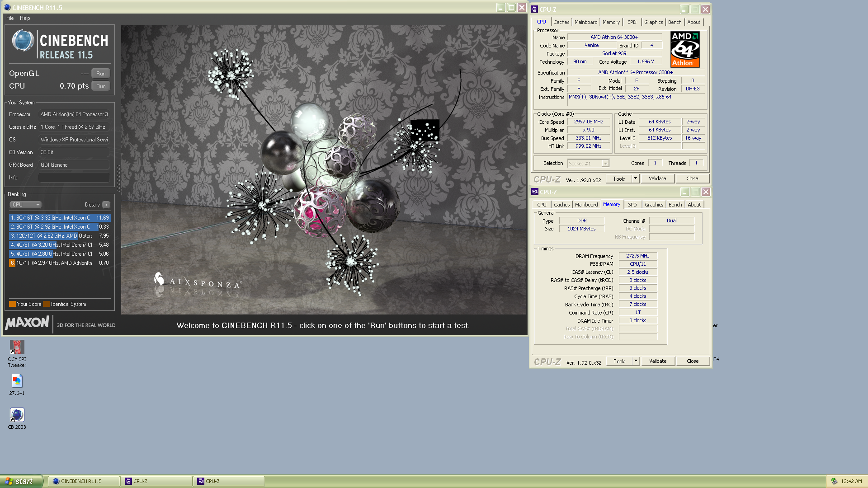Viewport: 868px width, 488px height.
Task: Minimize the lower CPU-Z window
Action: (685, 192)
